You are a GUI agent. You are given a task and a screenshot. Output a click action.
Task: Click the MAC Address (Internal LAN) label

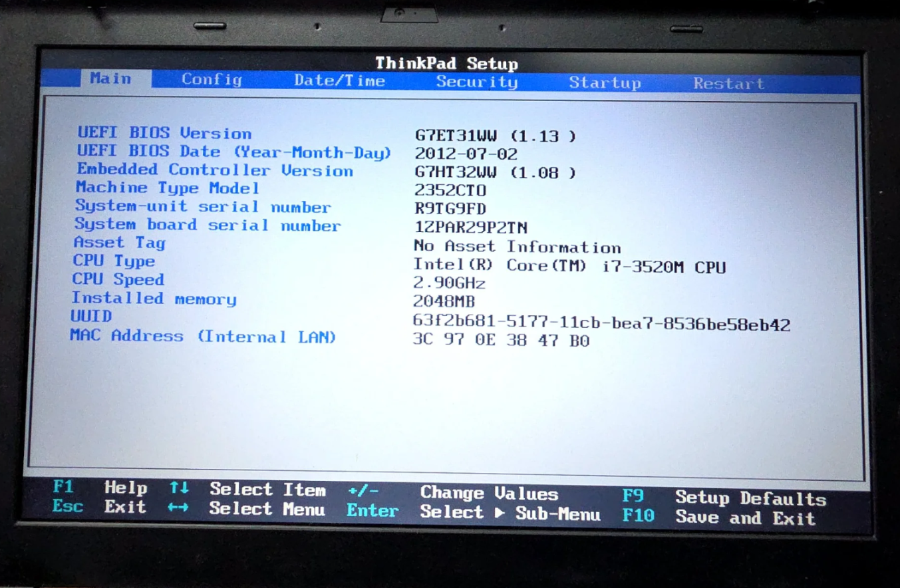point(203,336)
